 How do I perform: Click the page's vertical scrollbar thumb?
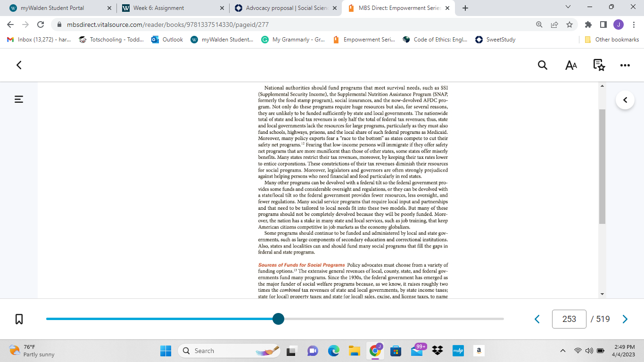click(602, 166)
